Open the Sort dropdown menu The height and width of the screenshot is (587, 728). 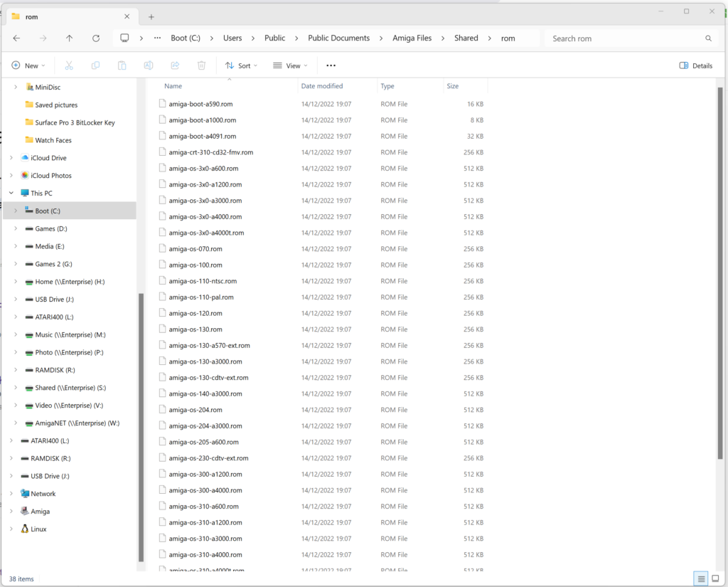click(241, 65)
